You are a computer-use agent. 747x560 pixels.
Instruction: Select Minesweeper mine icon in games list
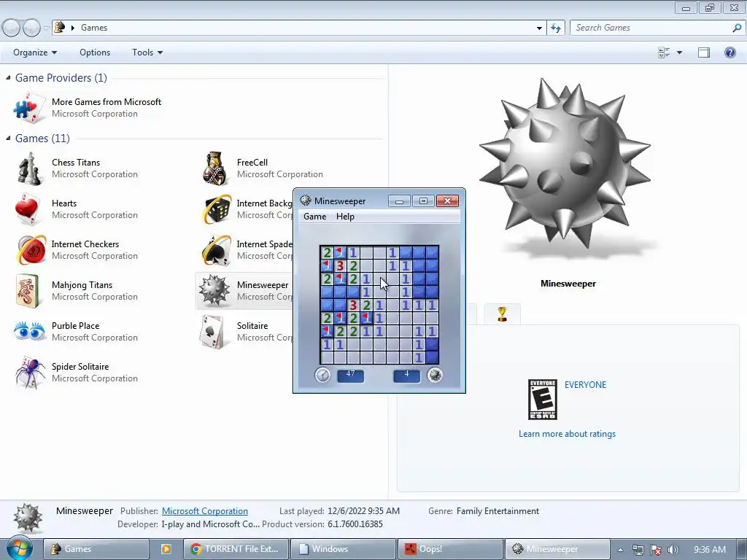click(214, 290)
